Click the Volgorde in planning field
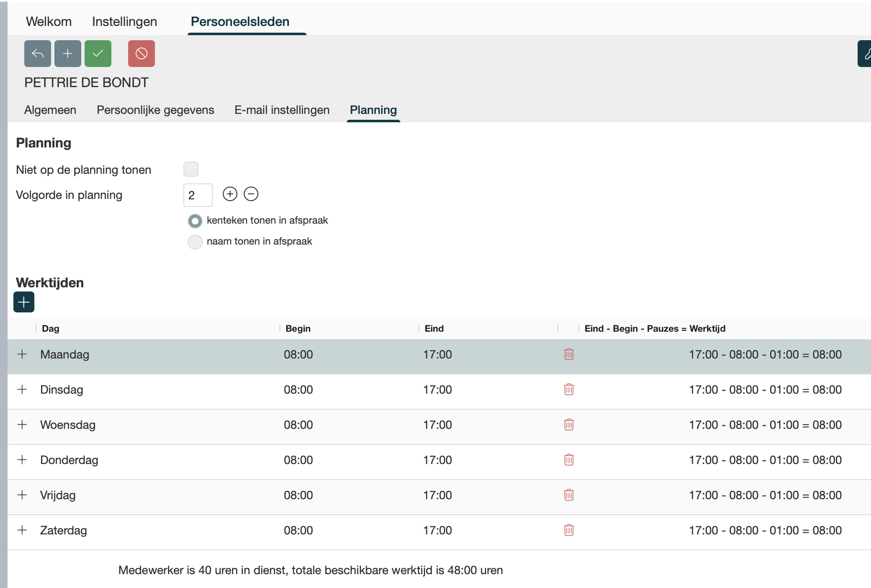 click(x=198, y=195)
